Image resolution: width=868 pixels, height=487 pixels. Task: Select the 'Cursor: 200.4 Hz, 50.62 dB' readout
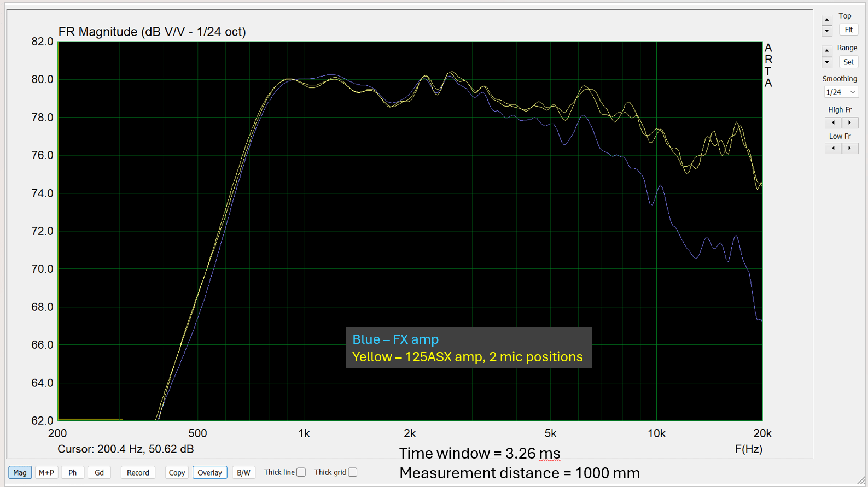[x=126, y=449]
